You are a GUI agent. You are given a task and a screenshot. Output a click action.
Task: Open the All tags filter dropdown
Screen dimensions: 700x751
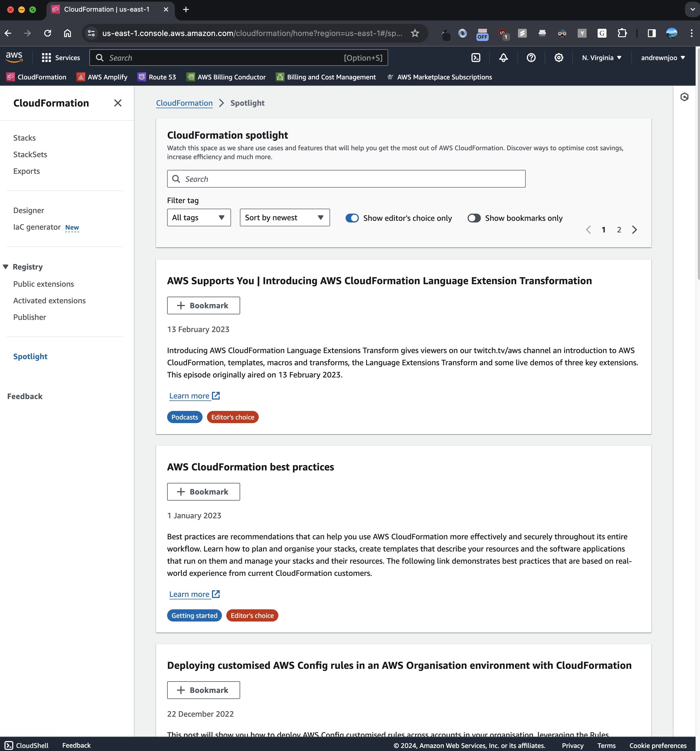point(199,217)
